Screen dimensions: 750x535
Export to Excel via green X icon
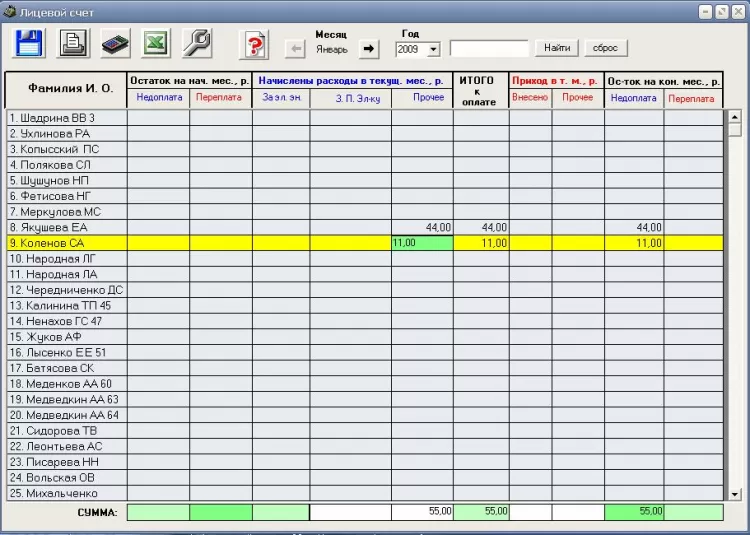point(156,44)
